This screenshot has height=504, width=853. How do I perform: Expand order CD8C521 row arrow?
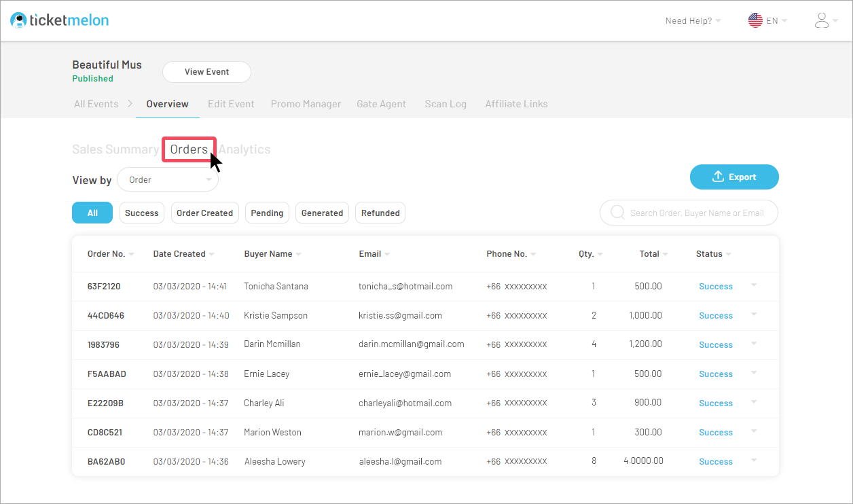754,431
